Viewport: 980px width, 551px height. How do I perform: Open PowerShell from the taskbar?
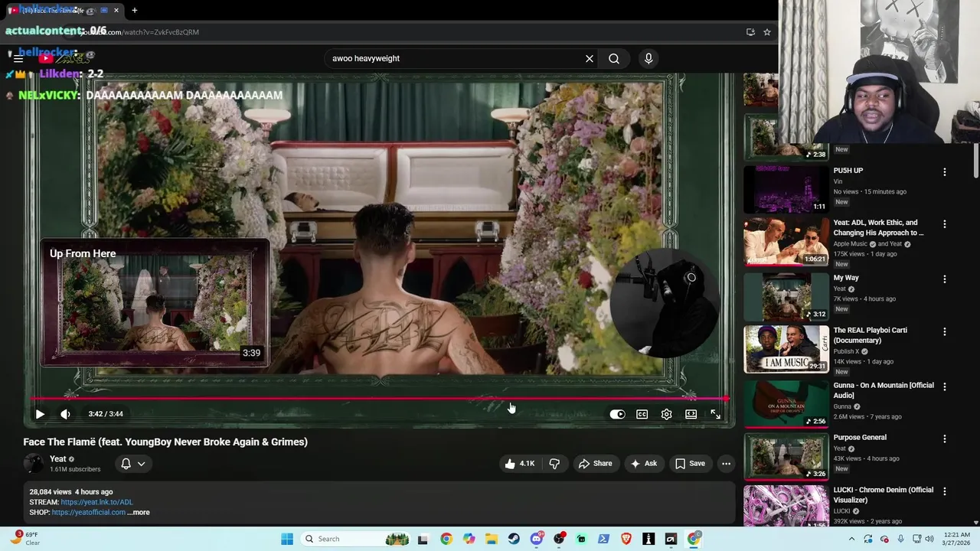(x=603, y=539)
